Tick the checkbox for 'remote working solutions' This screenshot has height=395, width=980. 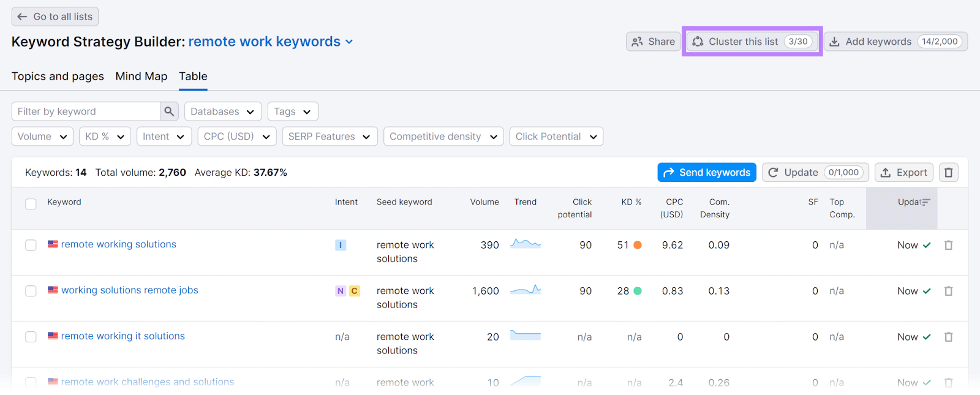coord(31,245)
